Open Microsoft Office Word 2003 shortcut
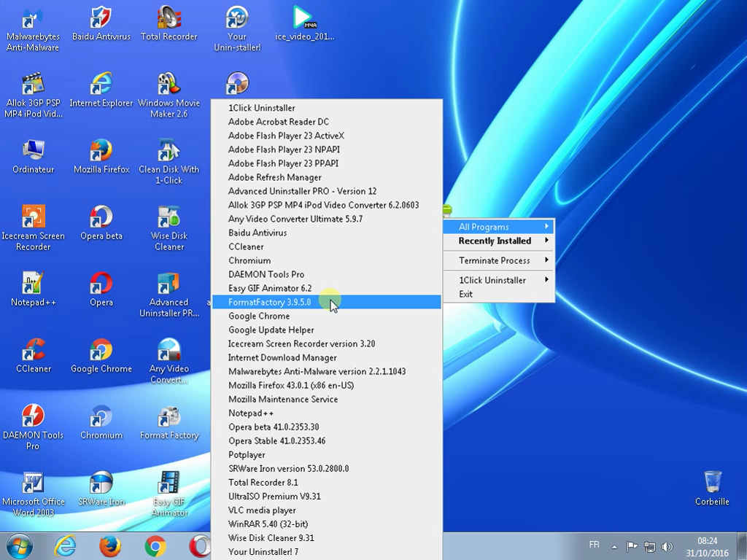Viewport: 747px width, 560px height. pyautogui.click(x=33, y=494)
